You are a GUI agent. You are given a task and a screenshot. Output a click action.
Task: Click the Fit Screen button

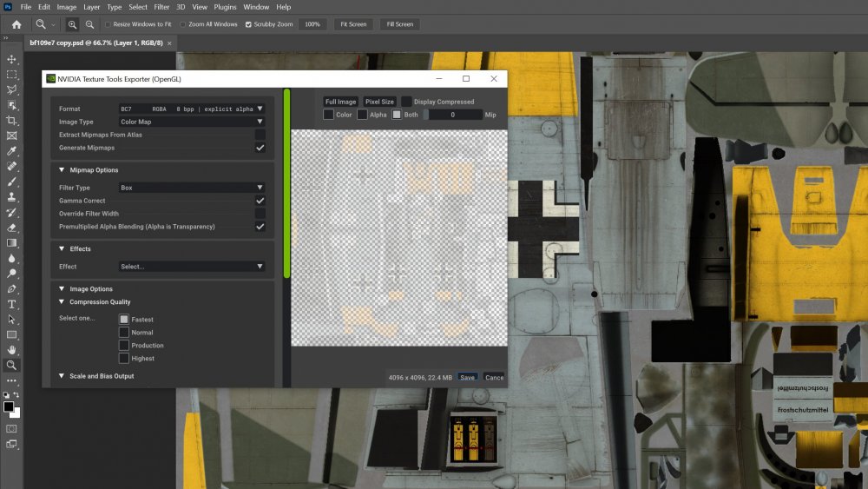point(352,24)
